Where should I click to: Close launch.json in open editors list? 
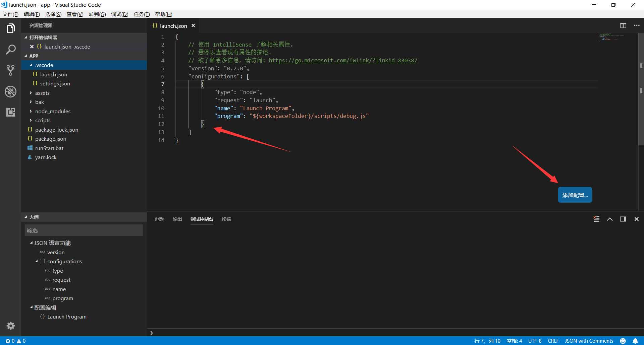32,47
